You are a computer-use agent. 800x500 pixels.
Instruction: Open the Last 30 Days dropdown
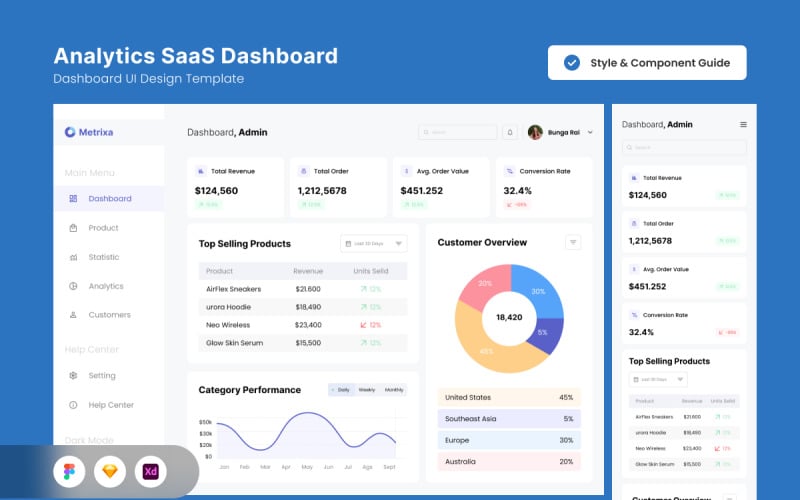[x=374, y=243]
